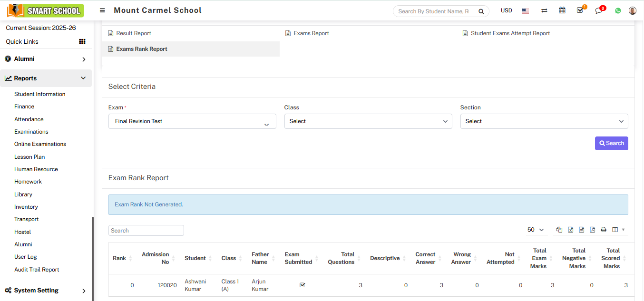Open the Exam dropdown showing Final Revision Test

192,121
